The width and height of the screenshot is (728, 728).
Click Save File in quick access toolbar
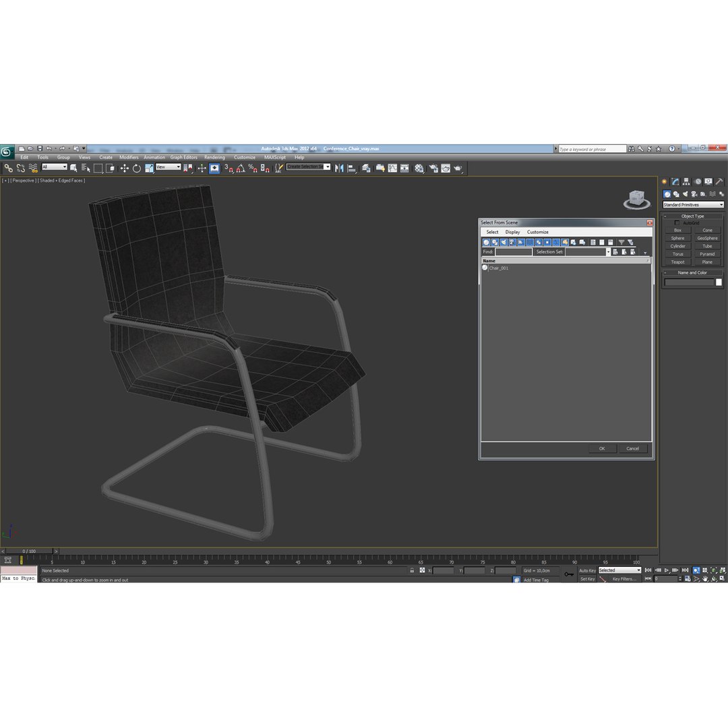pos(40,148)
